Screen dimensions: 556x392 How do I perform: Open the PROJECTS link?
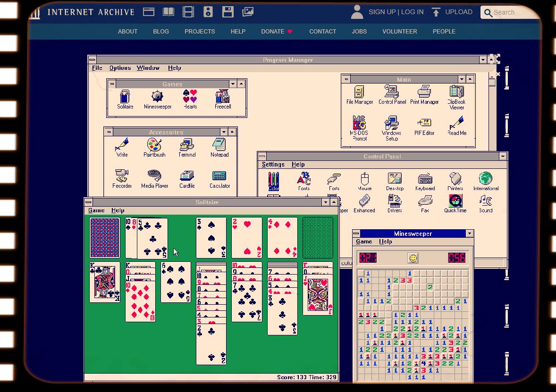[x=200, y=32]
